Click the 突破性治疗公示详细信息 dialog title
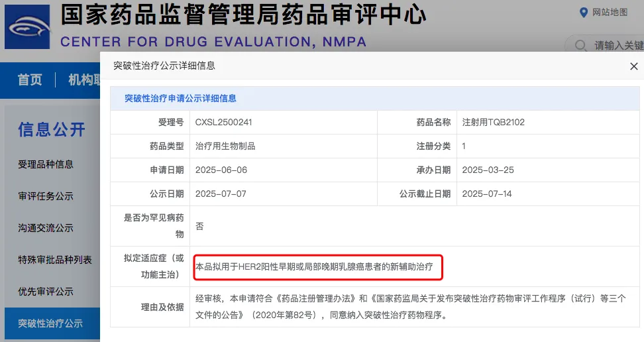The image size is (644, 342). point(164,66)
